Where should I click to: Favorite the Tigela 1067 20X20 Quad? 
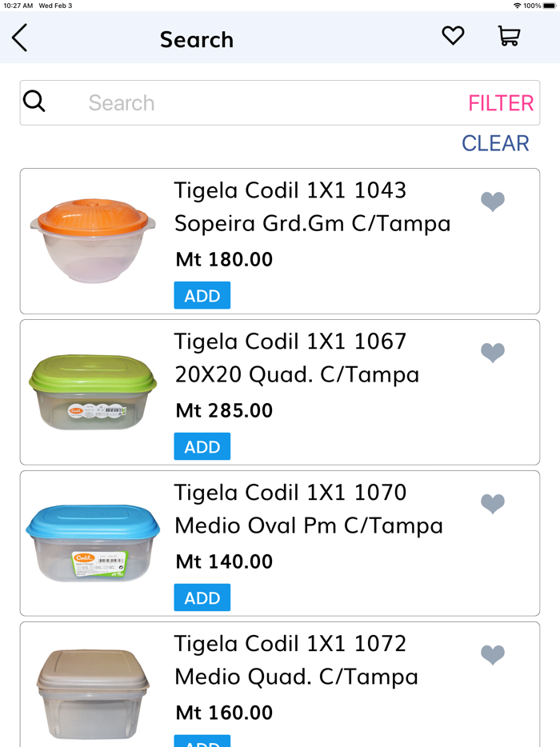493,353
